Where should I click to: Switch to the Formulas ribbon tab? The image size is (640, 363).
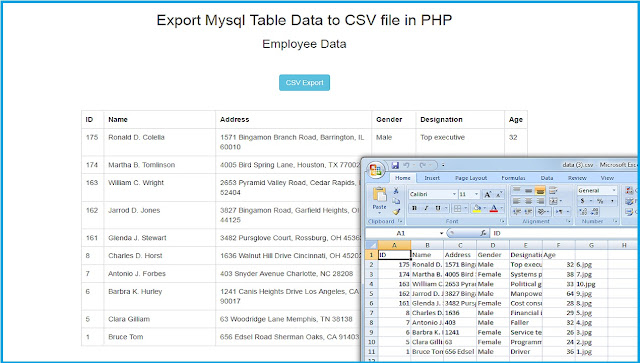click(x=513, y=178)
